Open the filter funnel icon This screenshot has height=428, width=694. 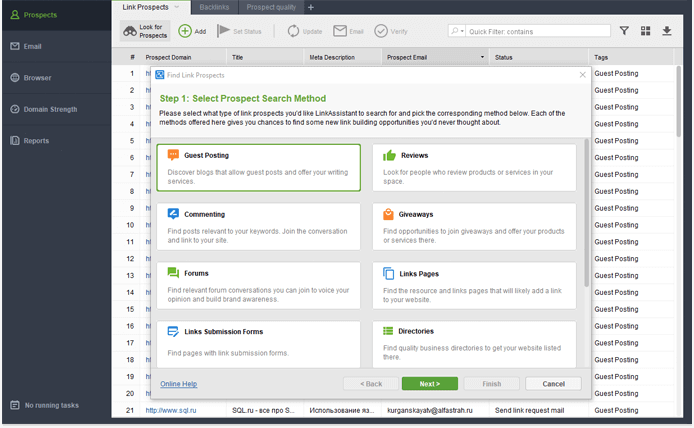[x=624, y=31]
